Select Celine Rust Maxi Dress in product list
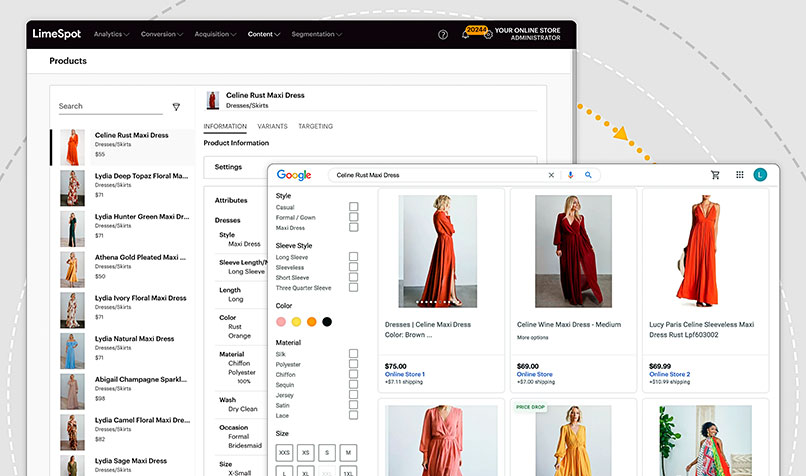Viewport: 806px width, 476px height. coord(123,148)
